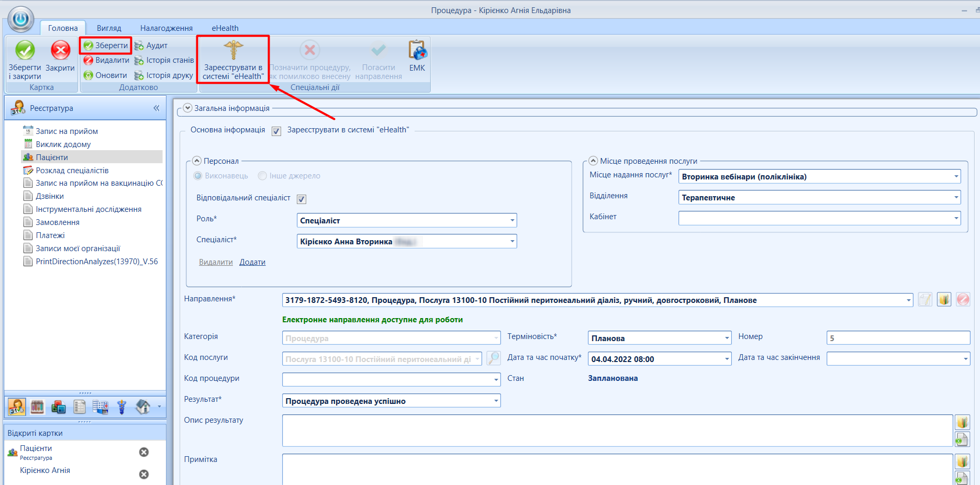Open Запис на прийом in navigation

click(66, 131)
